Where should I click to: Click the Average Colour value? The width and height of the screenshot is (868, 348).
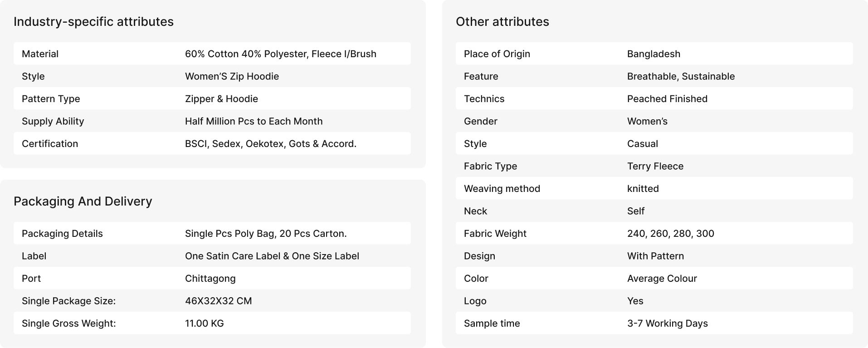point(662,279)
